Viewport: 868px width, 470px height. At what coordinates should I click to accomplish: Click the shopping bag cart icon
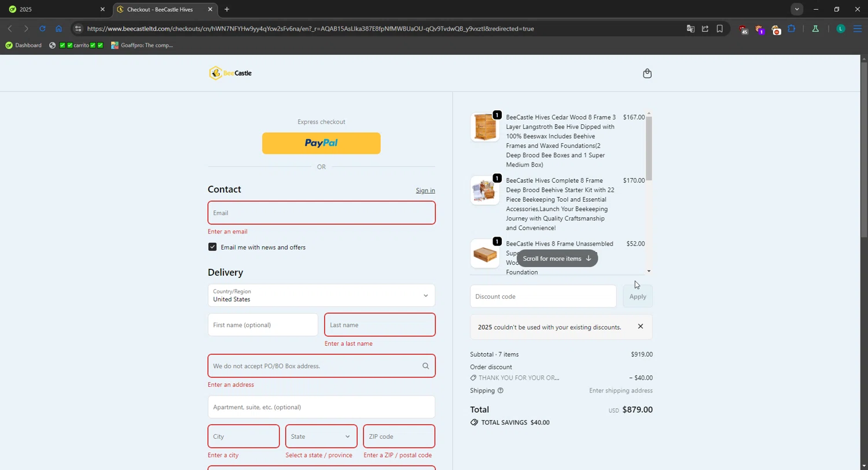(x=647, y=73)
